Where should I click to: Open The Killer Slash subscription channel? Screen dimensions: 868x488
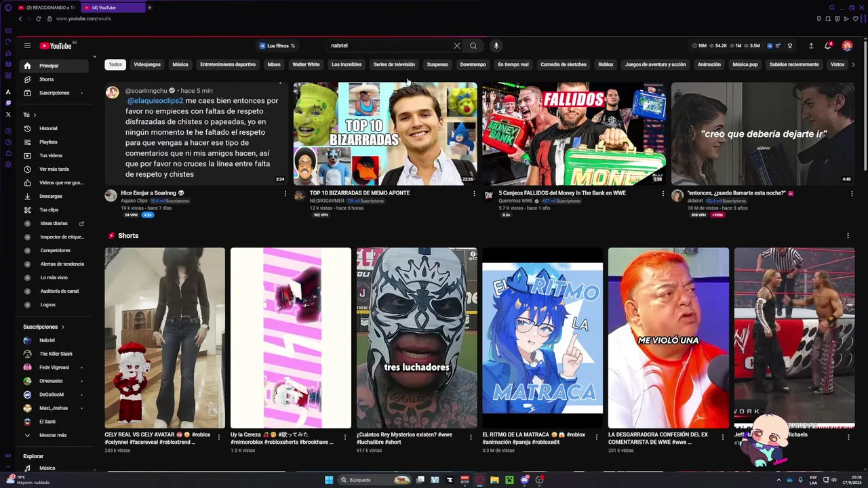pos(55,354)
